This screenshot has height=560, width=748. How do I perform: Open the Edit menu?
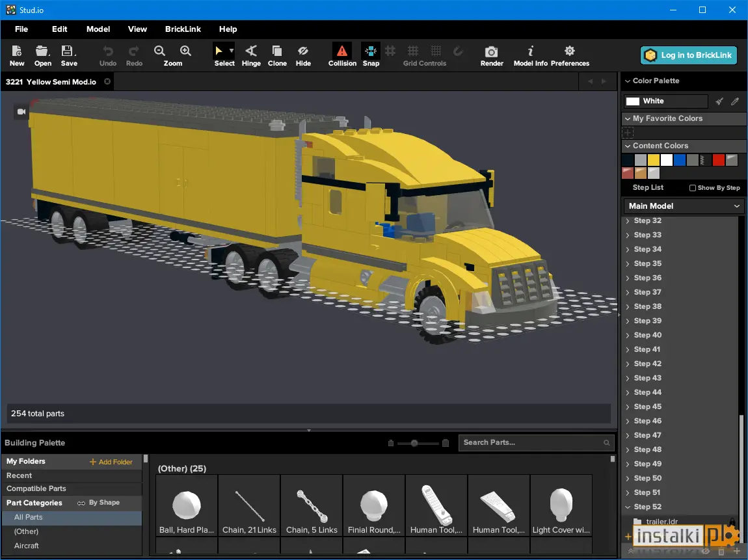pyautogui.click(x=60, y=29)
